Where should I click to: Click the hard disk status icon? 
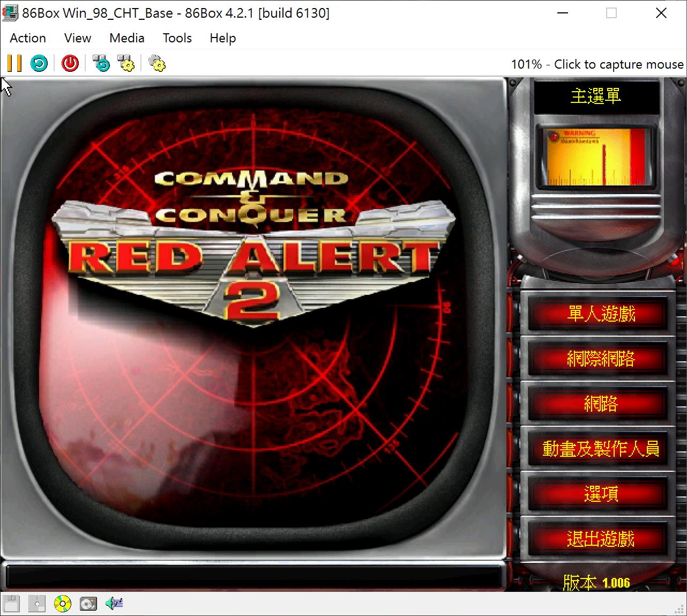(88, 604)
